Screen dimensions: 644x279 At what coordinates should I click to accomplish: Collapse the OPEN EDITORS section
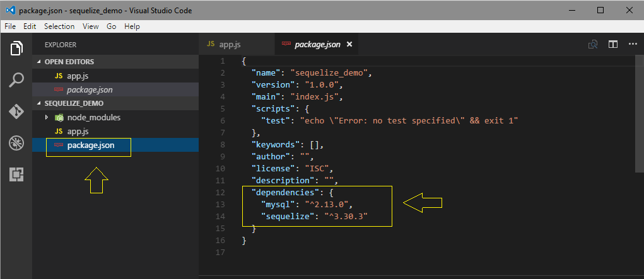point(40,62)
